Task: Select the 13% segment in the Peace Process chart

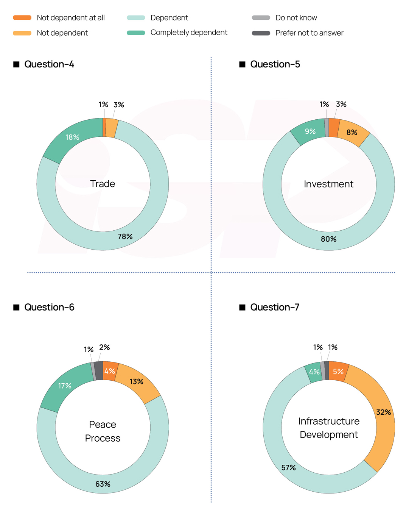Action: click(137, 381)
